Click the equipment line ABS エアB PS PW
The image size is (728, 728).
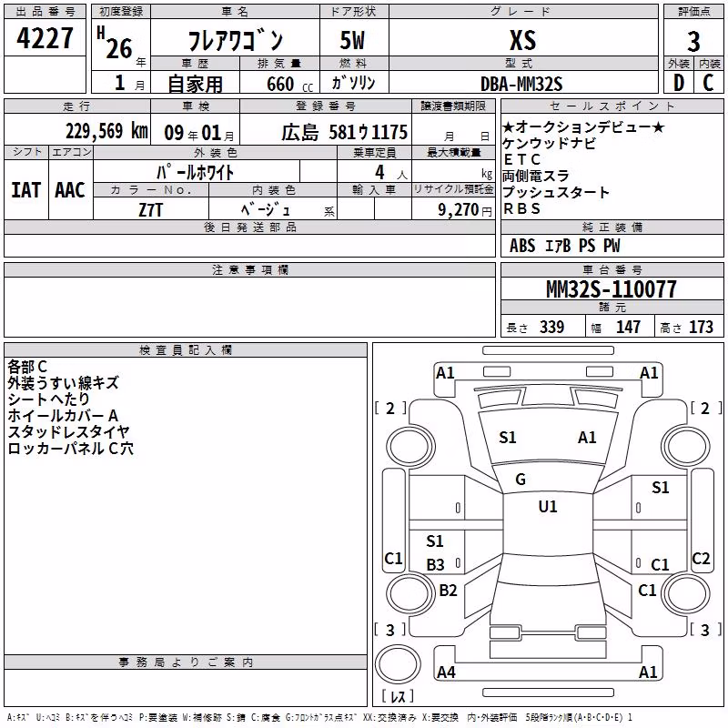(564, 246)
